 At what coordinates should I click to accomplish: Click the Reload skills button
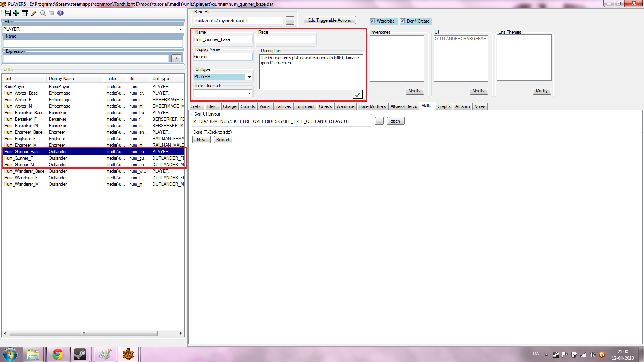point(223,140)
